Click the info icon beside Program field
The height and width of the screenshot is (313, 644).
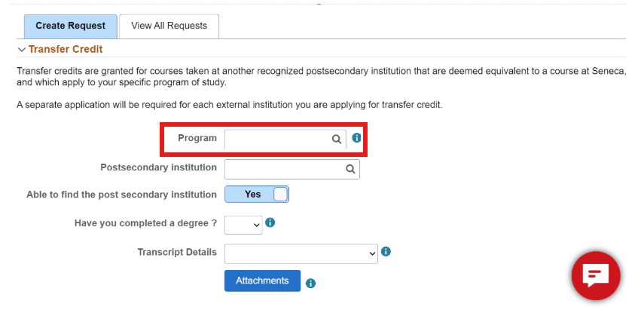point(357,139)
